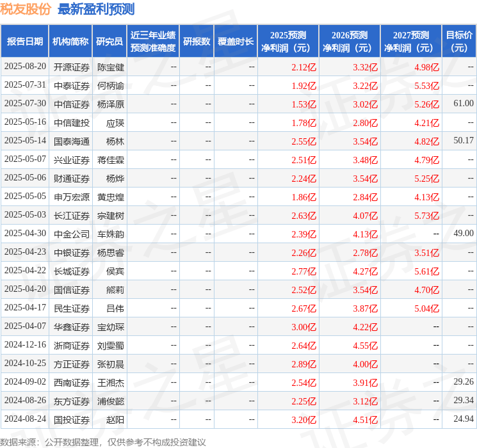Click the 近三年业绩预测准确度 column header
477x448 pixels.
pos(153,42)
